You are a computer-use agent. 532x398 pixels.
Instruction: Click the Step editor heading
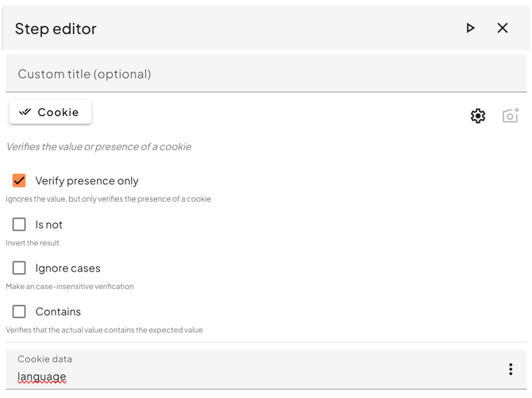56,29
